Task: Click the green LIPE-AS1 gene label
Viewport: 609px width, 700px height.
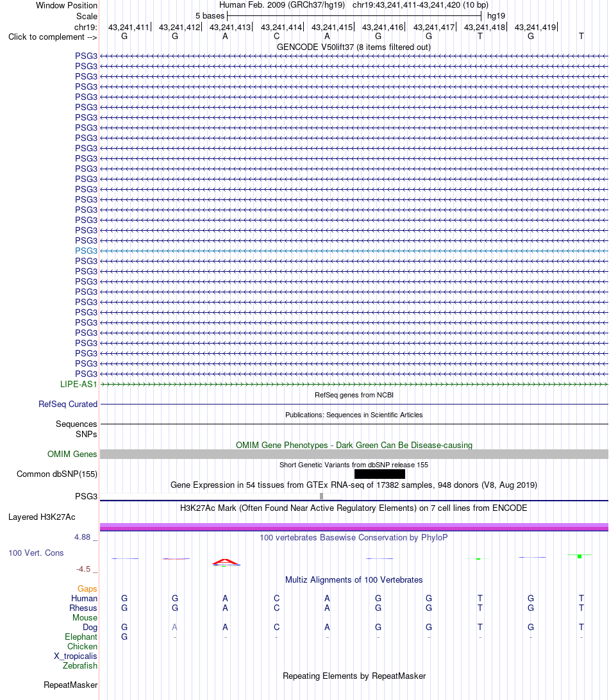Action: click(79, 384)
